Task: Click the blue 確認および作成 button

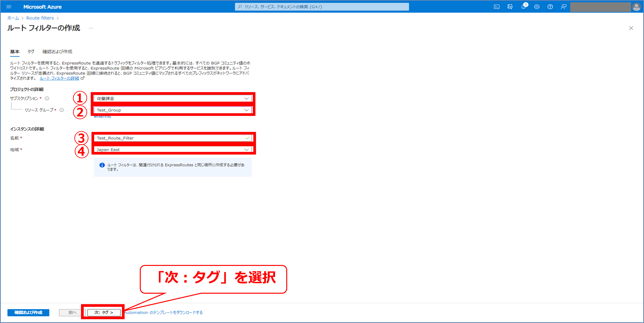Action: [x=28, y=312]
